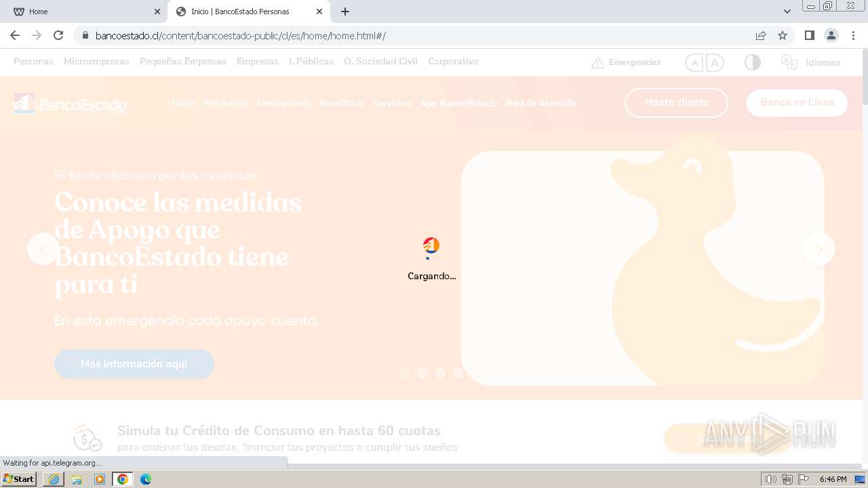Open Empresas segment
The image size is (868, 488).
(258, 61)
